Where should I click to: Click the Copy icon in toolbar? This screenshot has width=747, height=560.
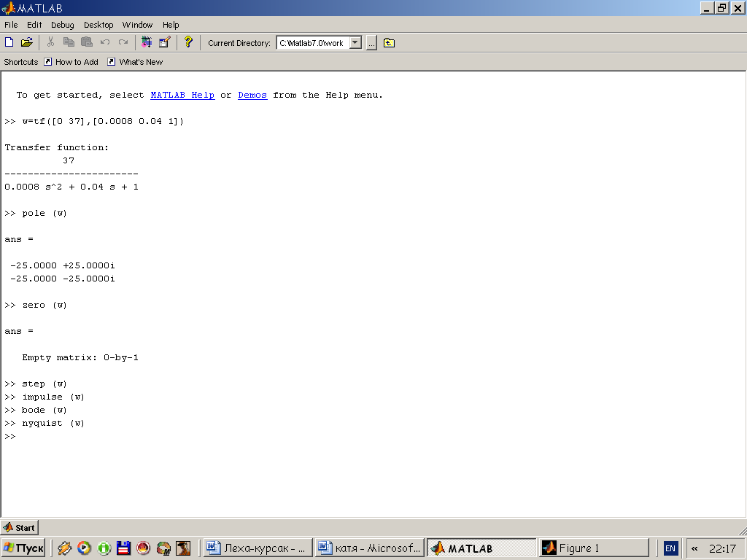click(69, 42)
